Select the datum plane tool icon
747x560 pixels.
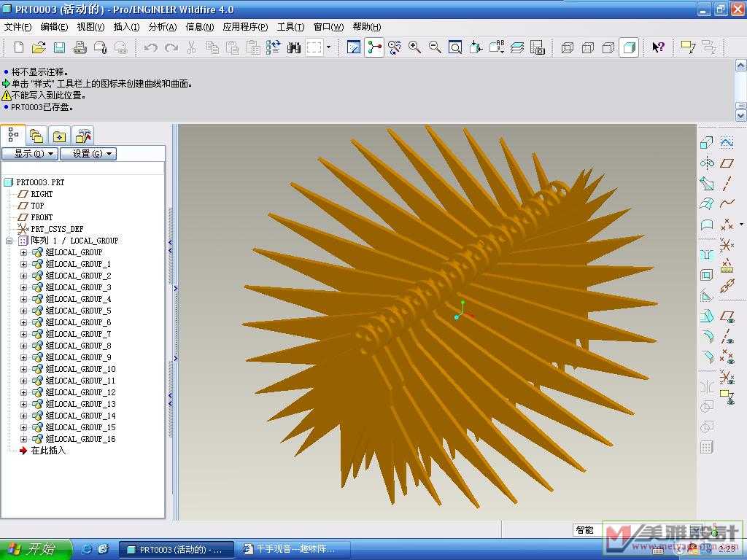point(727,163)
